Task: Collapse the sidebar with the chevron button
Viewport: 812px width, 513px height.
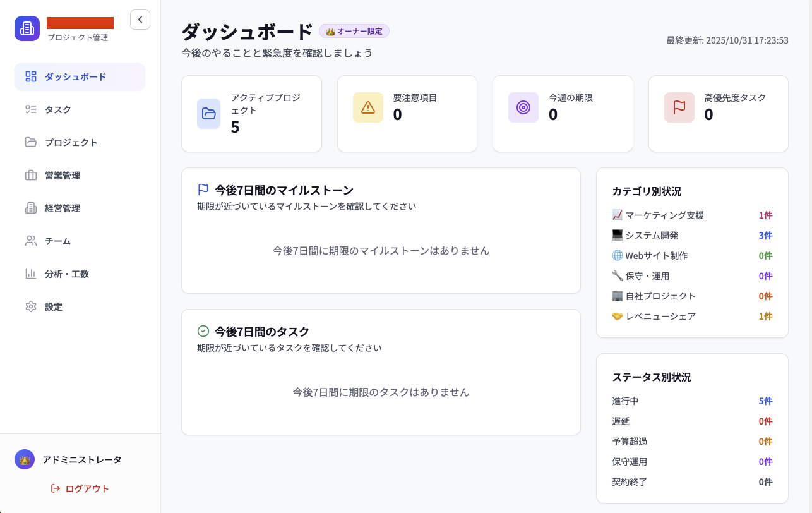Action: pyautogui.click(x=140, y=20)
